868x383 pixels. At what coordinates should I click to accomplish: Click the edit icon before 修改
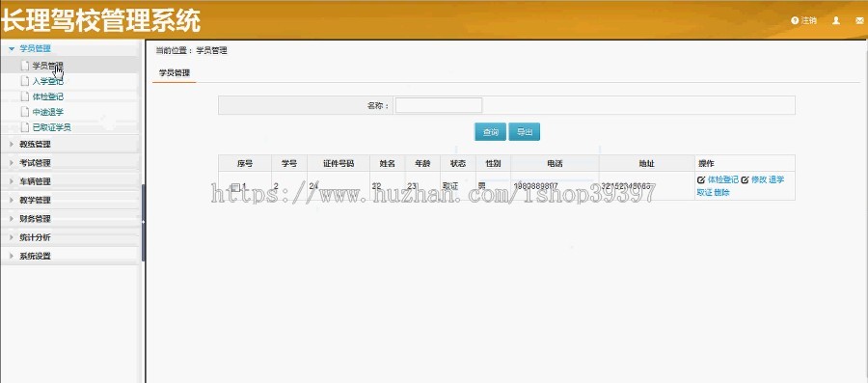[x=745, y=179]
